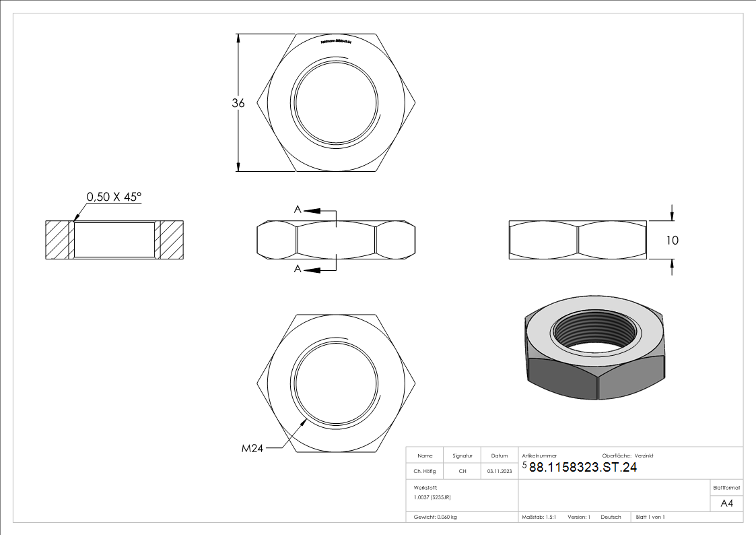Click the 36 height dimension label
The height and width of the screenshot is (535, 756).
pyautogui.click(x=238, y=103)
